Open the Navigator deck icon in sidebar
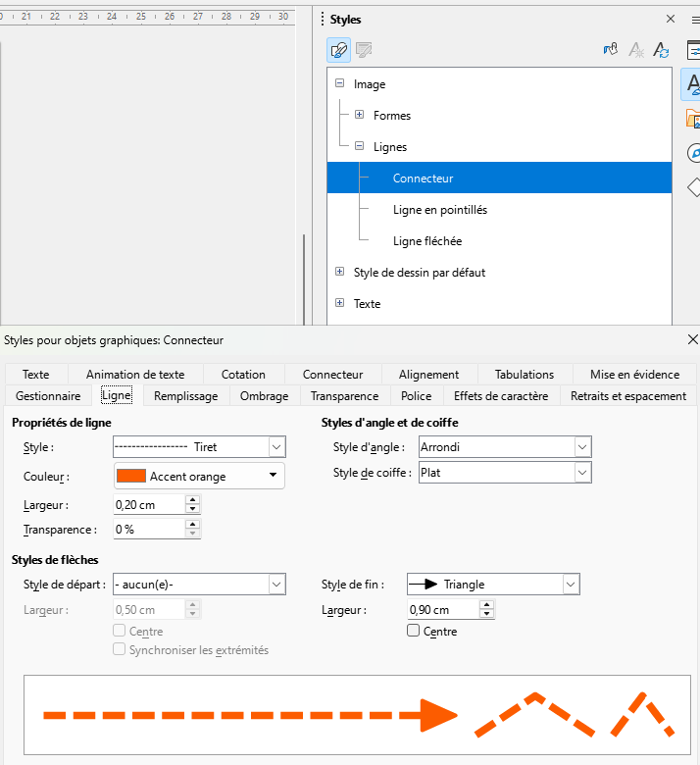 [x=693, y=153]
